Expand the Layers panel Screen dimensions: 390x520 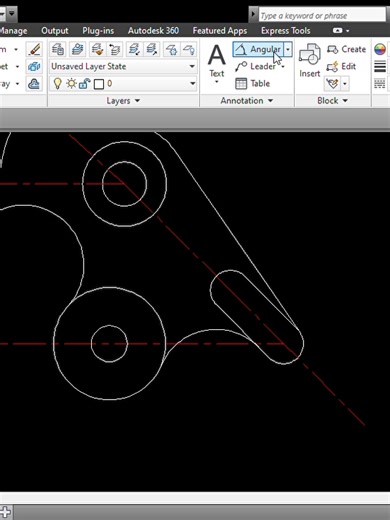123,101
